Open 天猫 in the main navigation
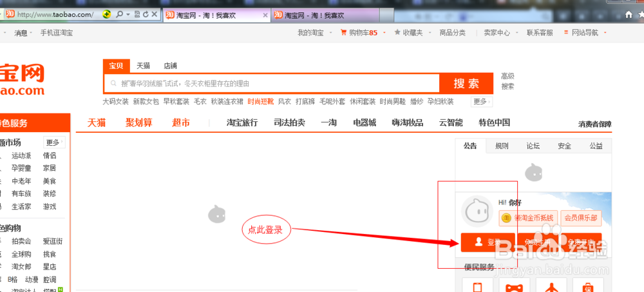 tap(97, 122)
